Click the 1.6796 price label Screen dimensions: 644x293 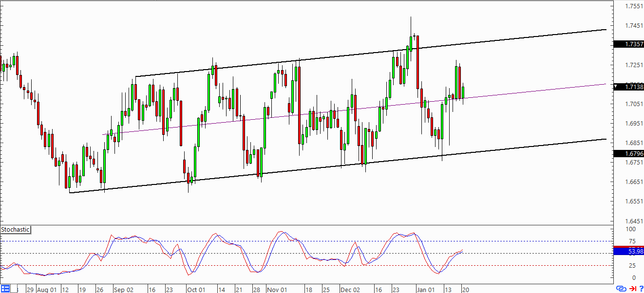coord(628,154)
